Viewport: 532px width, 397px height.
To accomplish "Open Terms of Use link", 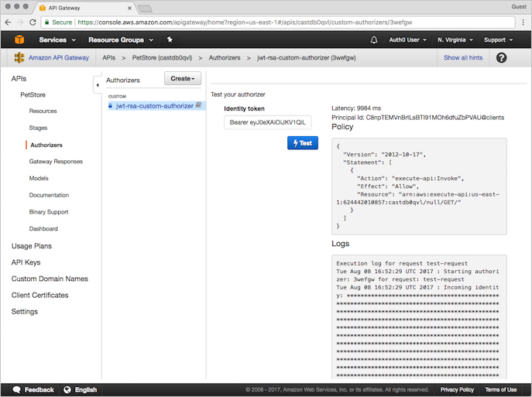I will click(x=501, y=390).
